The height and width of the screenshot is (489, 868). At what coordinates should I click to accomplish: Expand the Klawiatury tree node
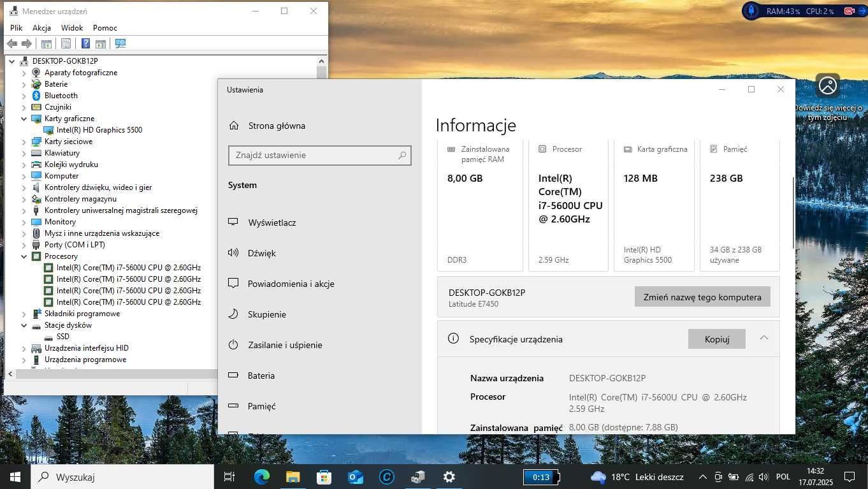coord(24,153)
